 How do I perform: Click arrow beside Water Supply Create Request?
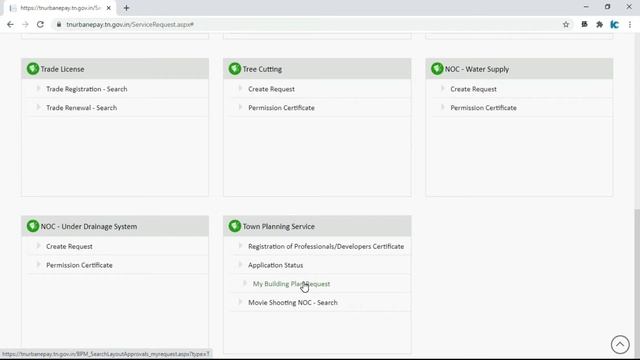[442, 88]
